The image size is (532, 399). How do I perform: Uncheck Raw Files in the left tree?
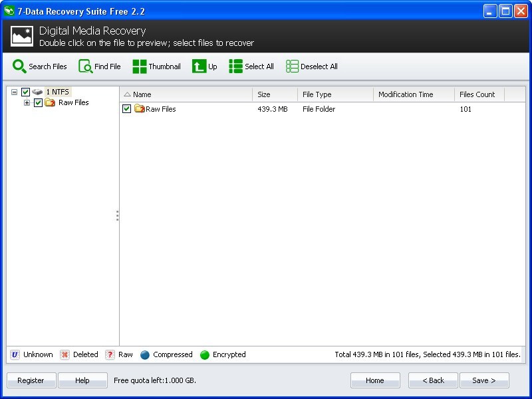(38, 102)
